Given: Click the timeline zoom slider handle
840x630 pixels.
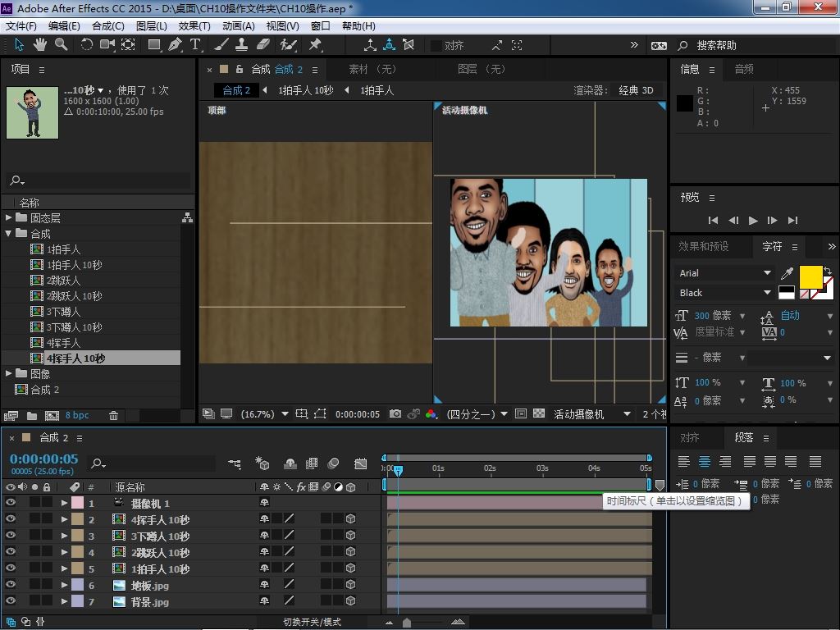Looking at the screenshot, I should 407,623.
